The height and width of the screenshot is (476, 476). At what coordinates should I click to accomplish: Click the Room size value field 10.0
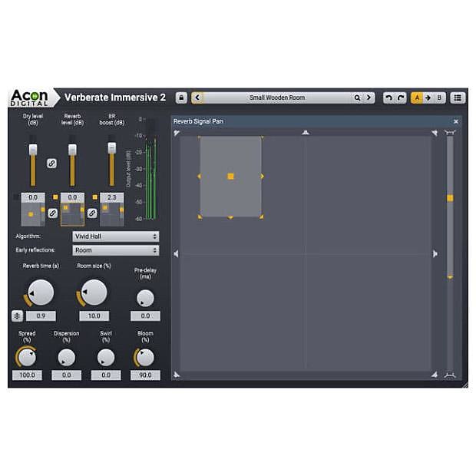point(94,316)
